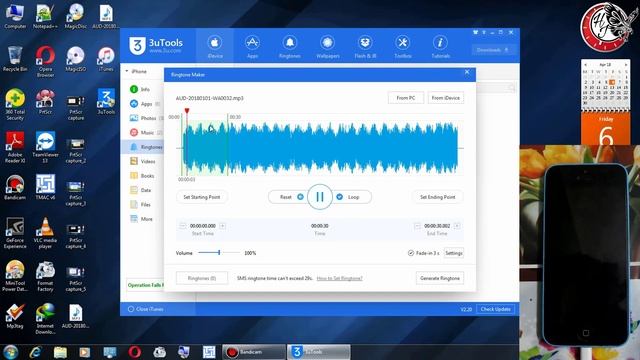Open the 3uTools desktop shortcut
The height and width of the screenshot is (360, 640).
pyautogui.click(x=106, y=102)
